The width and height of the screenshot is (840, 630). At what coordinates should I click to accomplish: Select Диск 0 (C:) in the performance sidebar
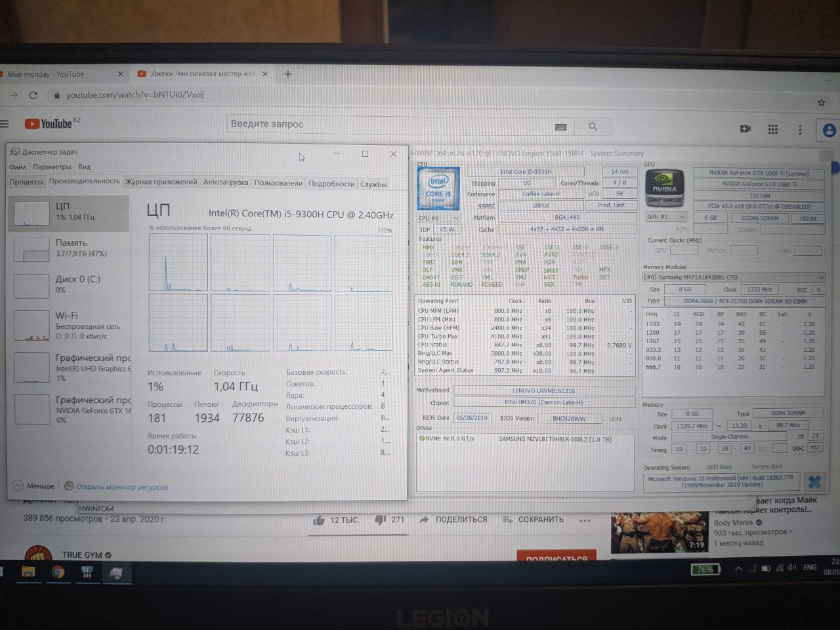[69, 285]
